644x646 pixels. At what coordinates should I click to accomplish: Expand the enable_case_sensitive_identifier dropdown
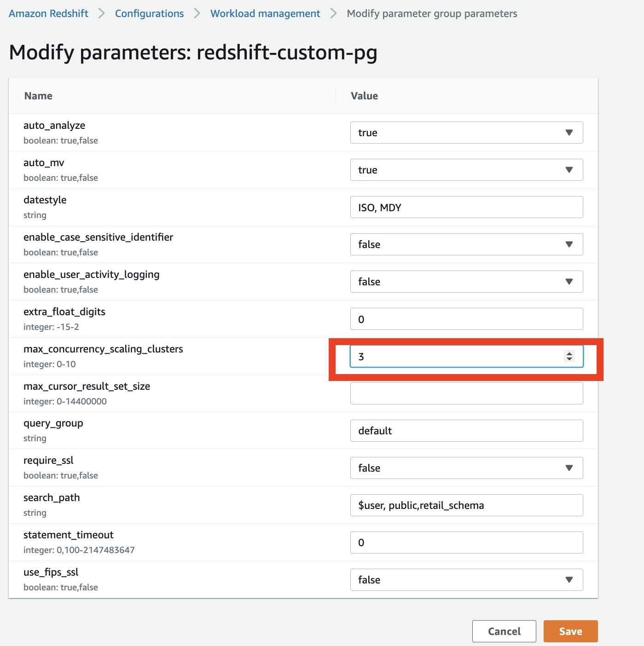coord(569,244)
